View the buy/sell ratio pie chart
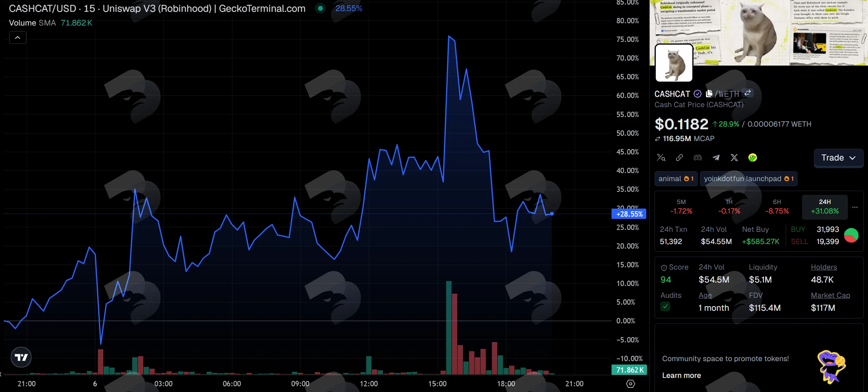Image resolution: width=868 pixels, height=392 pixels. point(851,235)
